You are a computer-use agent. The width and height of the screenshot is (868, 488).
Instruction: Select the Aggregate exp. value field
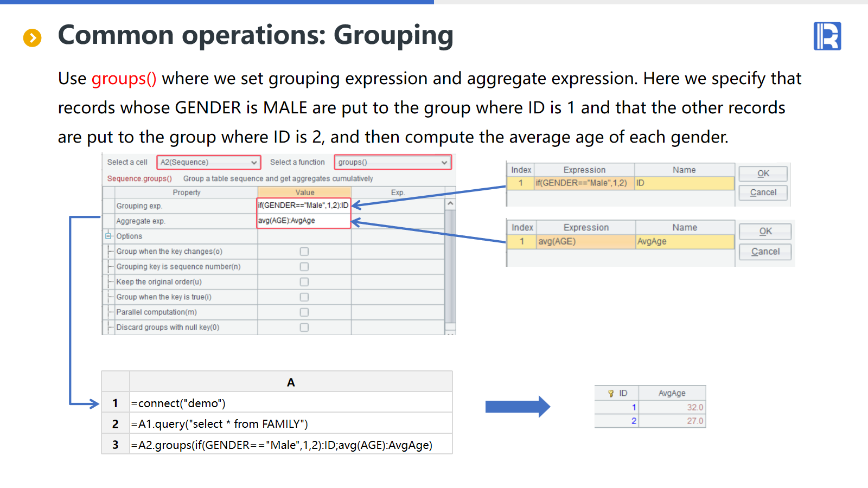[x=303, y=221]
